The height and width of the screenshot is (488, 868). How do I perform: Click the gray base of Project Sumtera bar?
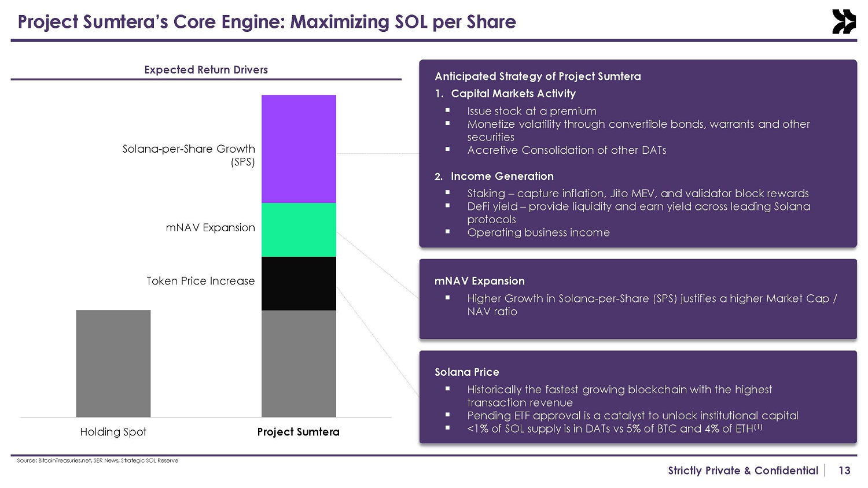[x=299, y=363]
